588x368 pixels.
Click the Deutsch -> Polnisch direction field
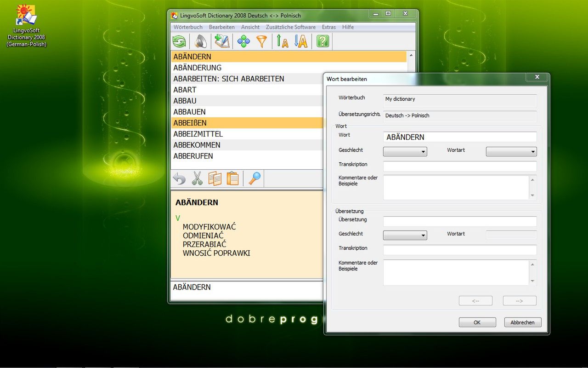(x=460, y=116)
